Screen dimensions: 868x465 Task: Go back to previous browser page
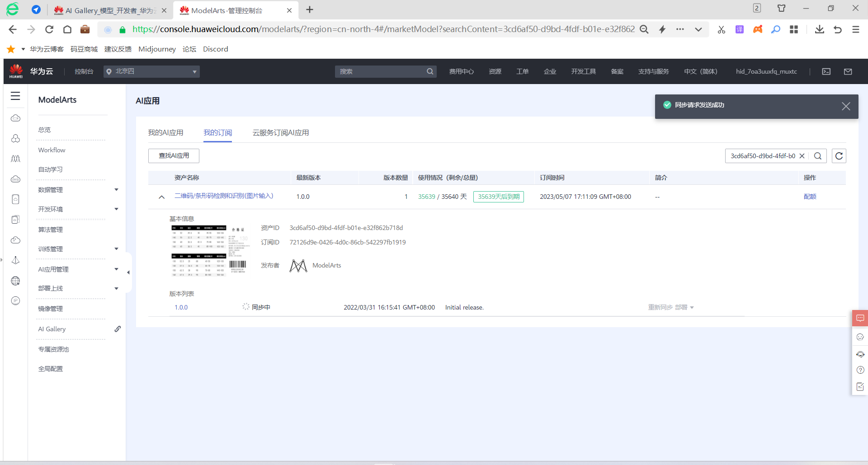(x=13, y=29)
